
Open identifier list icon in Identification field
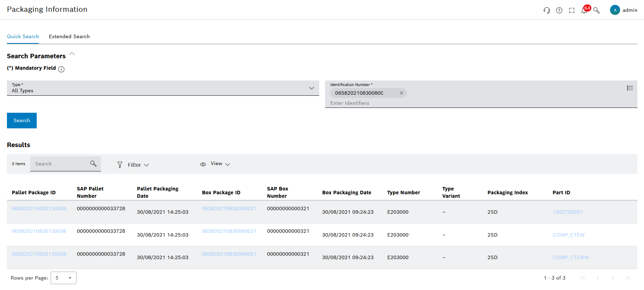pyautogui.click(x=630, y=88)
